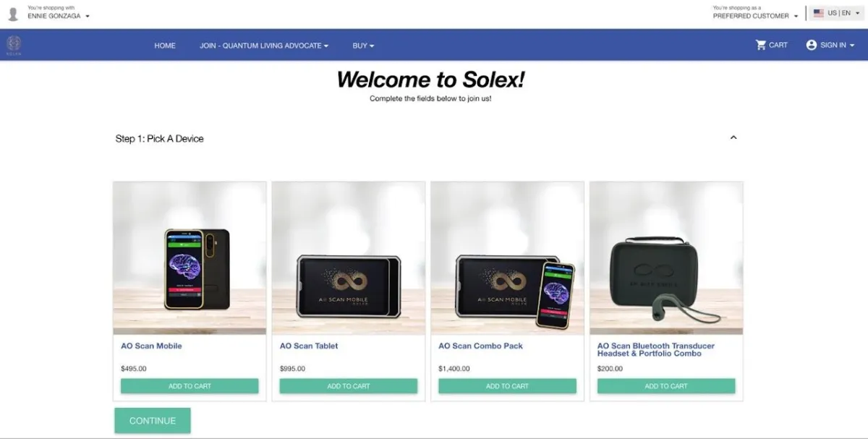This screenshot has height=439, width=868.
Task: Click the enroller avatar icon
Action: tap(13, 14)
